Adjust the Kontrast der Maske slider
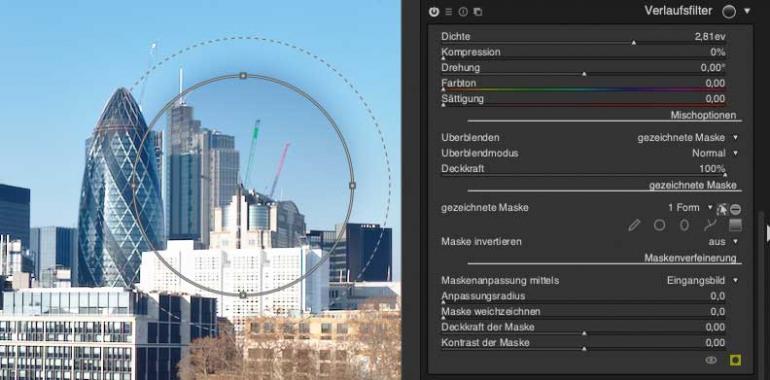Image resolution: width=770 pixels, height=380 pixels. tap(583, 344)
